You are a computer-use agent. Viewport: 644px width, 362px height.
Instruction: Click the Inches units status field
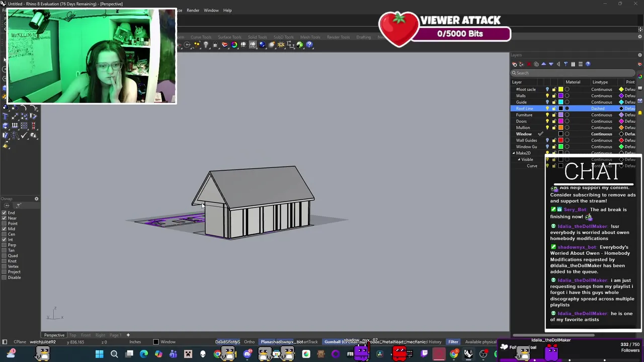pyautogui.click(x=135, y=342)
